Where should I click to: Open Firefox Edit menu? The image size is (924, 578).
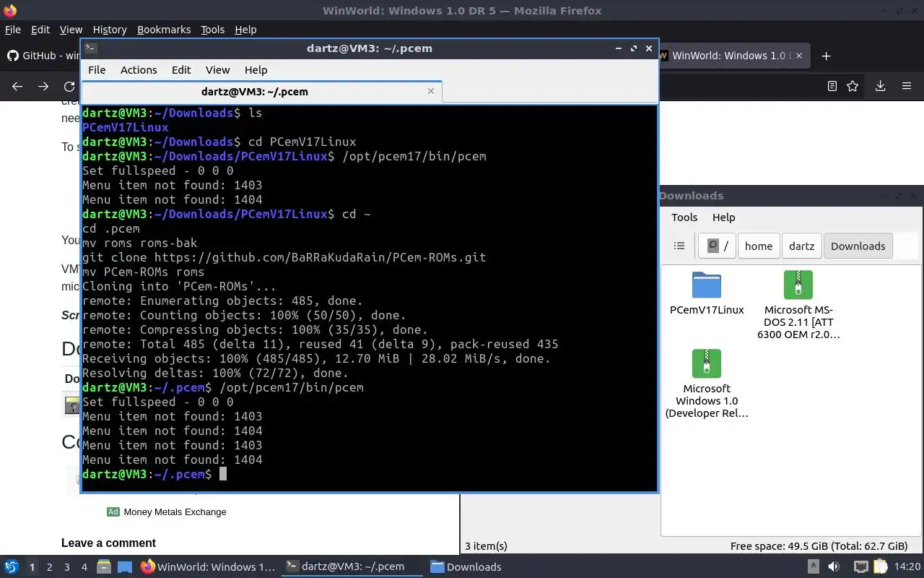point(40,30)
